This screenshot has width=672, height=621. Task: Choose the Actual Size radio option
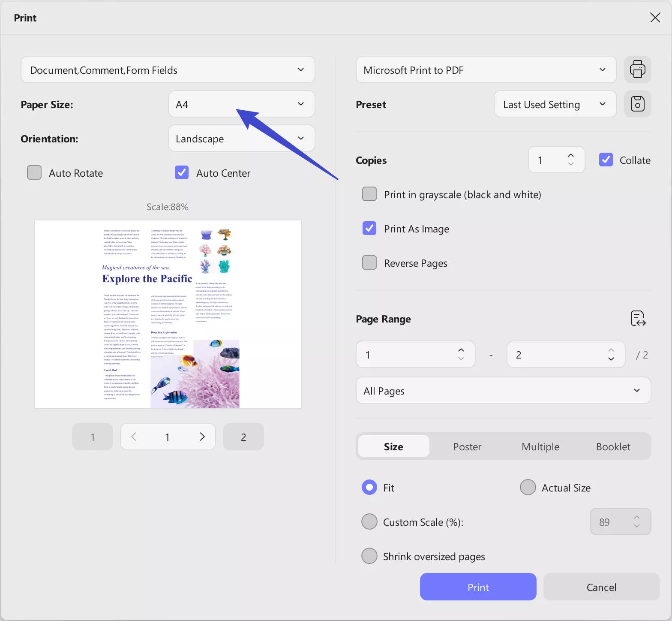click(528, 487)
